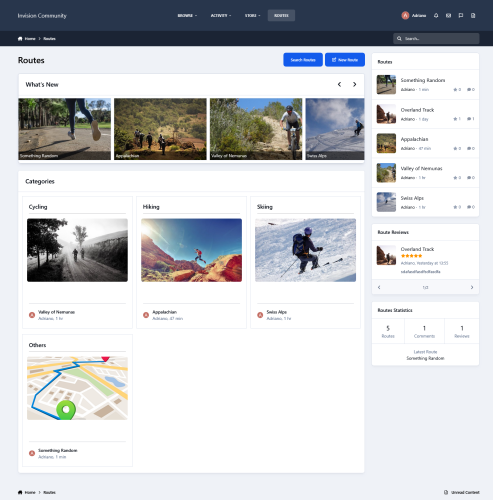The height and width of the screenshot is (500, 493).
Task: Click the reports flag icon
Action: (x=461, y=15)
